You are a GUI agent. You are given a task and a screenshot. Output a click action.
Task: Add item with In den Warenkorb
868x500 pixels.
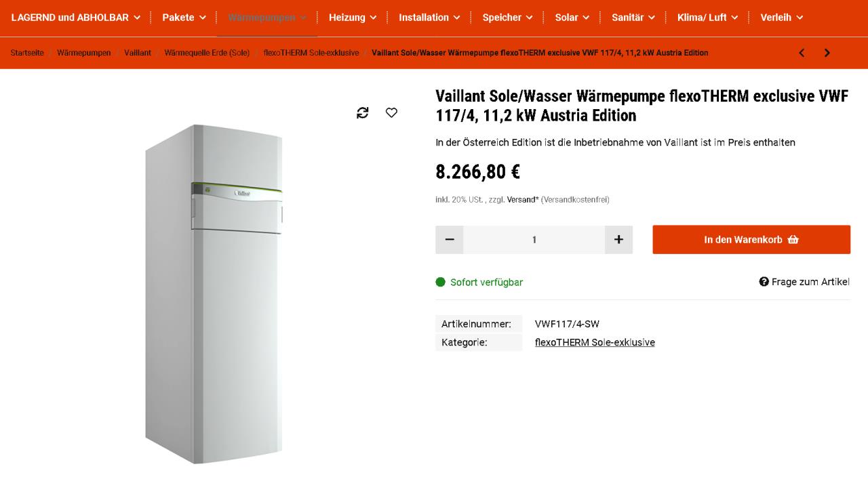[751, 240]
